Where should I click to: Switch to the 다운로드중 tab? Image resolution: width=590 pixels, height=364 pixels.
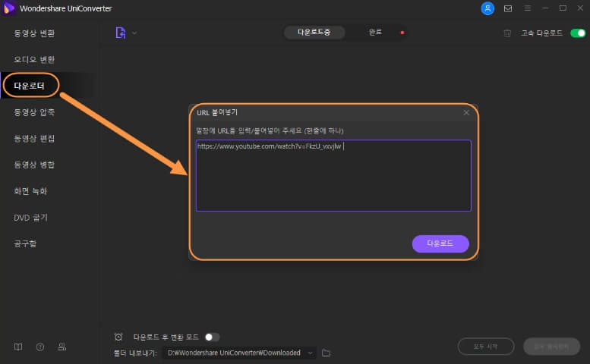pos(314,33)
